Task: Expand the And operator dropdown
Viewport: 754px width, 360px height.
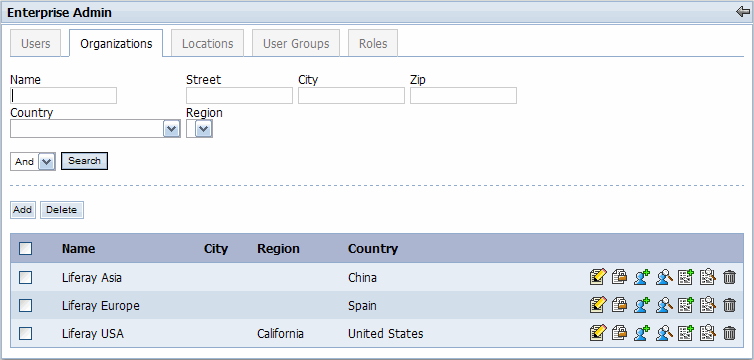Action: pyautogui.click(x=33, y=162)
